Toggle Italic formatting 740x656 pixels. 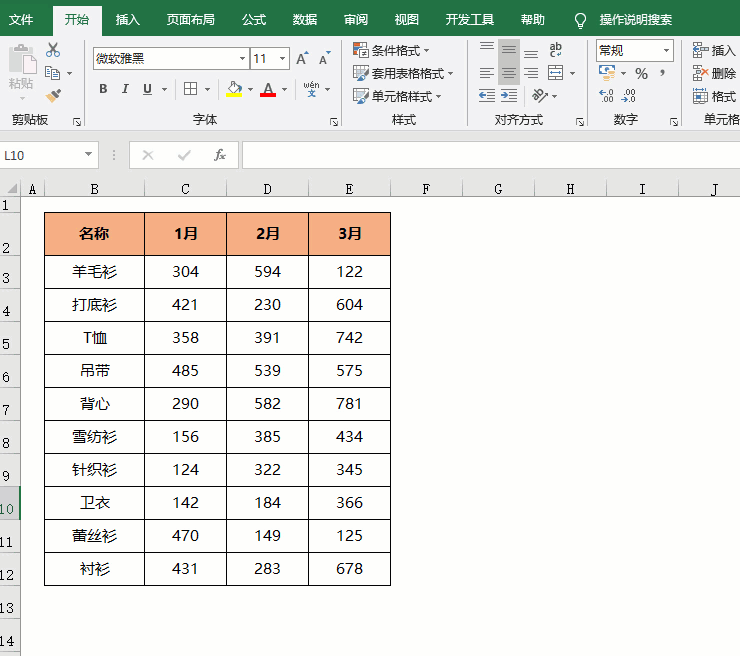125,89
